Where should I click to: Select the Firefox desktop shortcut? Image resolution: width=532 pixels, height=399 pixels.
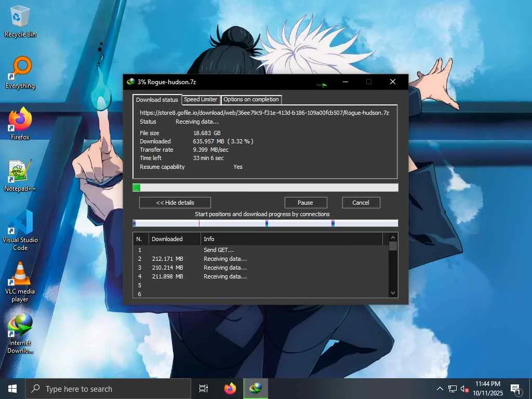pos(20,124)
